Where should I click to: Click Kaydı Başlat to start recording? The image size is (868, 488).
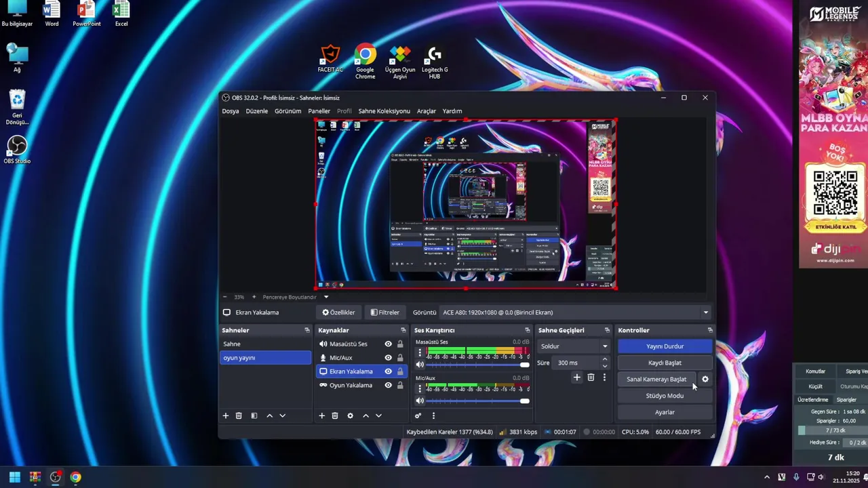click(665, 363)
